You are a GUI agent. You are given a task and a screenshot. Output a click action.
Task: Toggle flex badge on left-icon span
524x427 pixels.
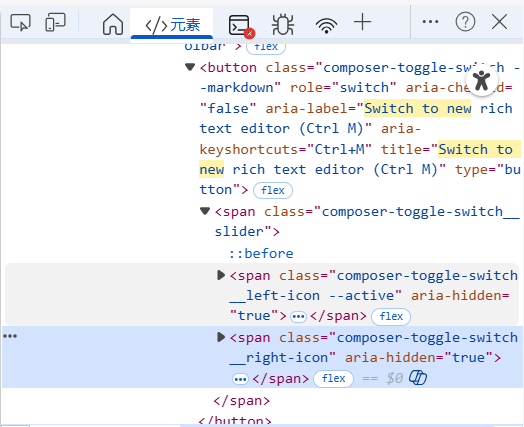point(391,316)
